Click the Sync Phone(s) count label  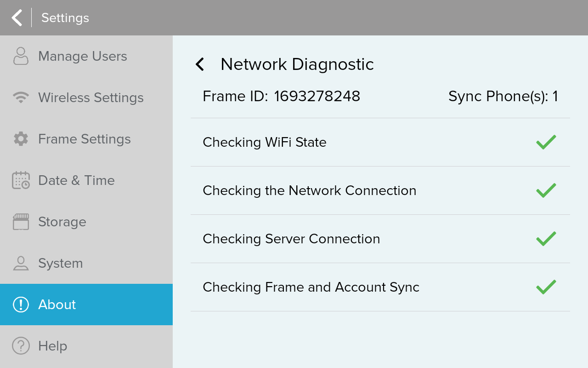point(503,96)
